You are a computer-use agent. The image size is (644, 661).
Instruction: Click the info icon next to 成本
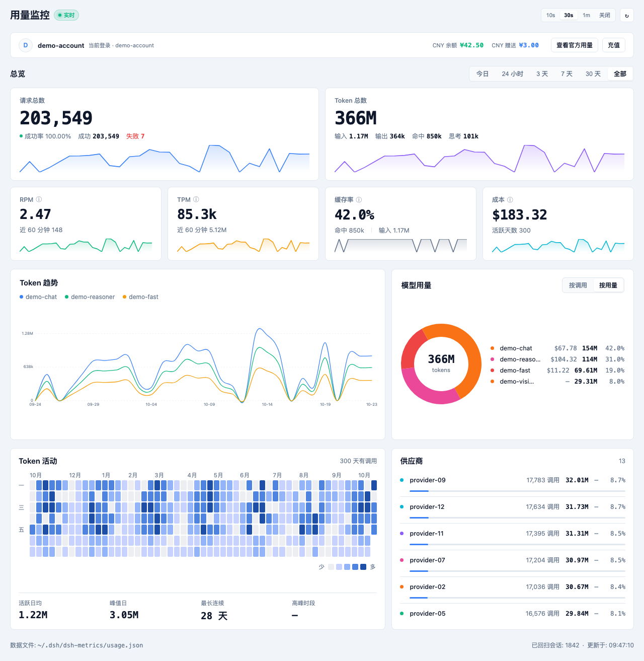tap(510, 200)
